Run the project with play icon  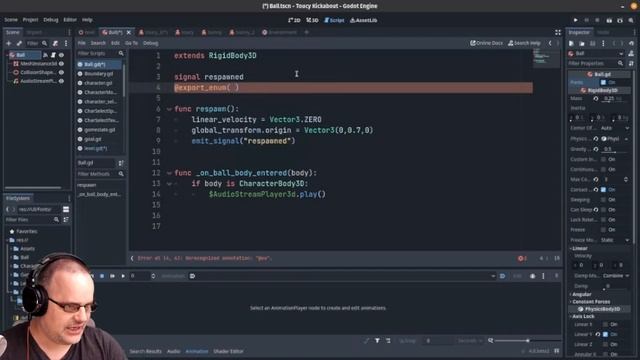pos(576,20)
